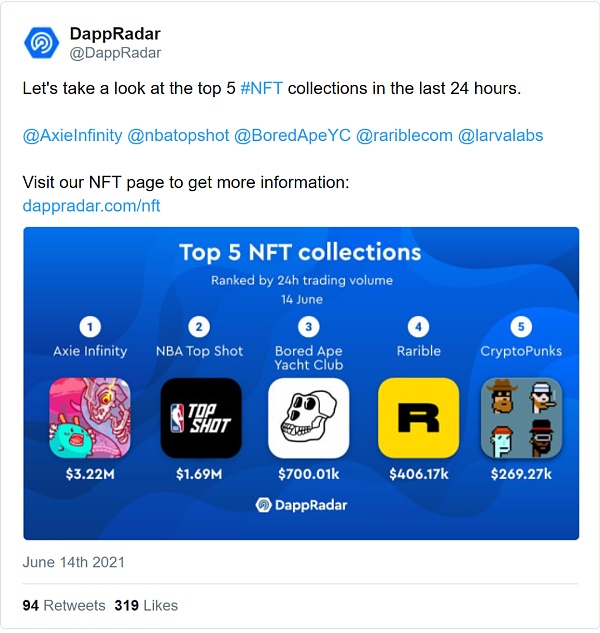
Task: Click the yellow Rarible R icon
Action: tap(418, 417)
